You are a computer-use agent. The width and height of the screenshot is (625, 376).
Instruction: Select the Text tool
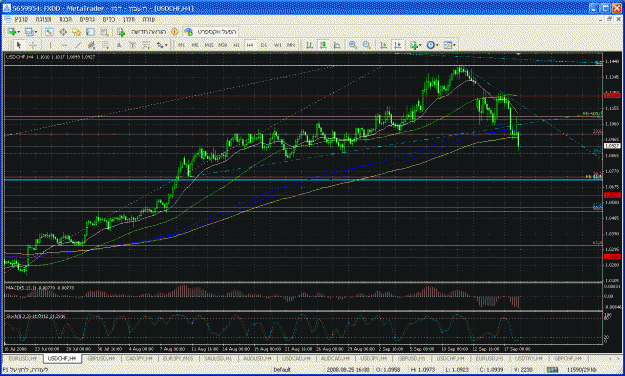click(119, 45)
